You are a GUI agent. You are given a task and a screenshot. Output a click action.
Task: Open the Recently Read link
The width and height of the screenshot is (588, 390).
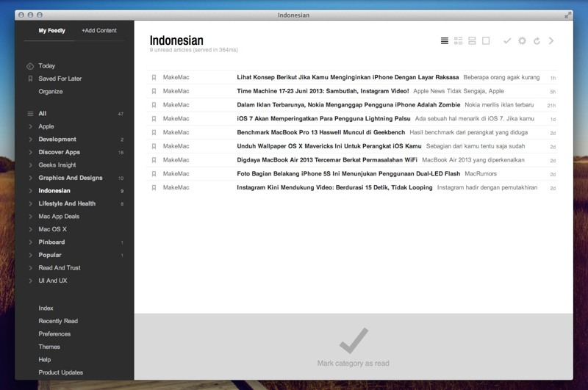pos(58,321)
